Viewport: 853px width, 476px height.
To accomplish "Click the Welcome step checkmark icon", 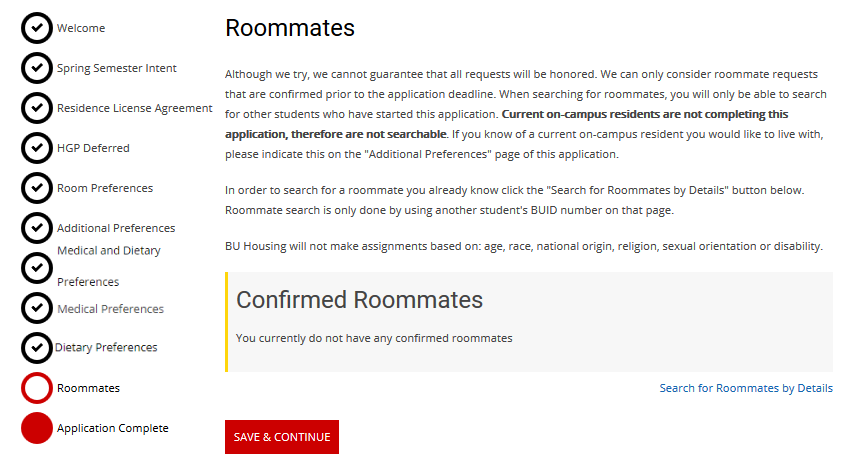I will pyautogui.click(x=37, y=28).
